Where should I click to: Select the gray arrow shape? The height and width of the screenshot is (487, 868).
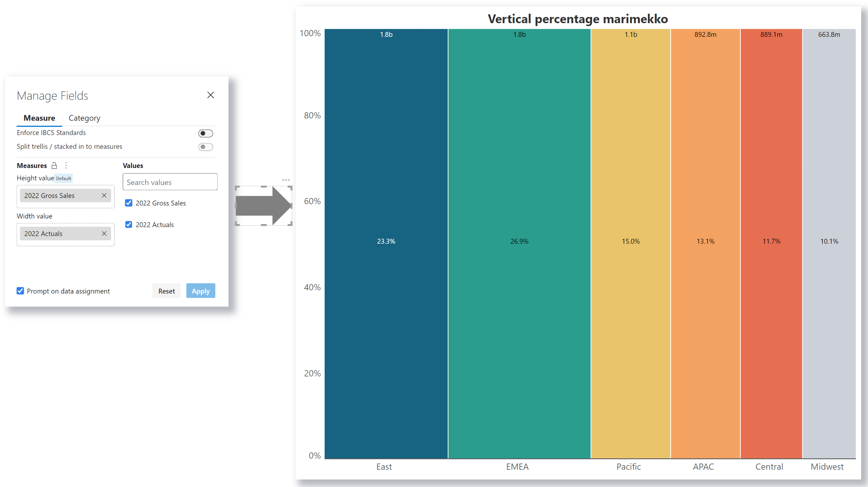263,206
